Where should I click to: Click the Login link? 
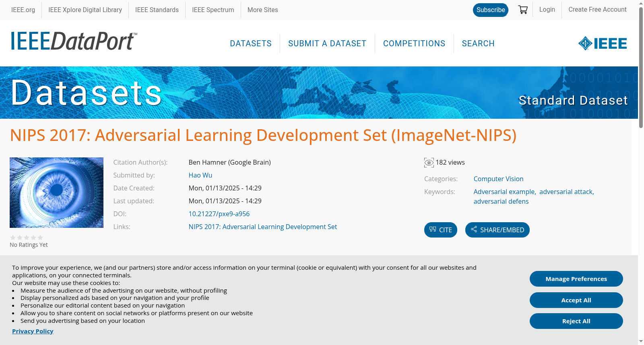(x=547, y=9)
